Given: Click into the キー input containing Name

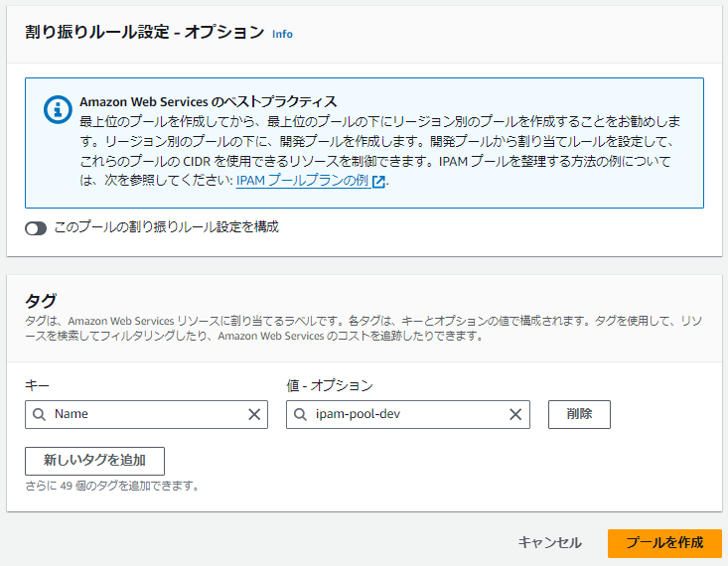Looking at the screenshot, I should [x=146, y=414].
